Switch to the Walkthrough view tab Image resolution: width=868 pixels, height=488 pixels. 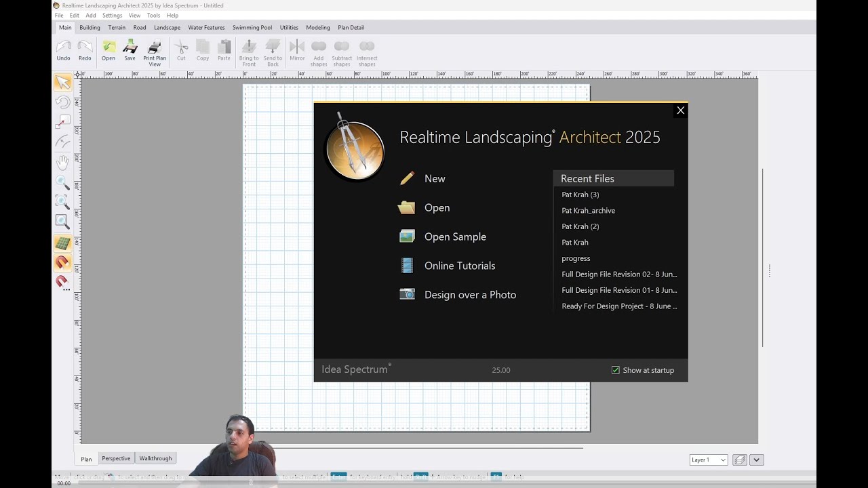155,459
